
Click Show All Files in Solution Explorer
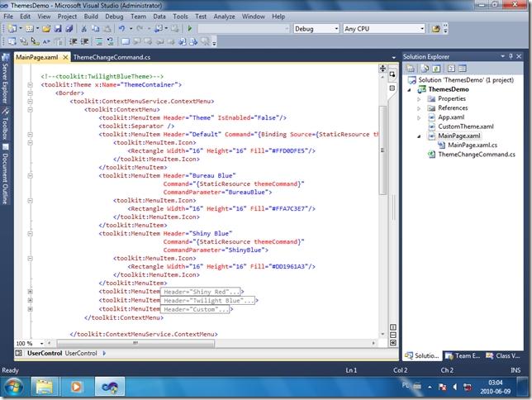425,69
